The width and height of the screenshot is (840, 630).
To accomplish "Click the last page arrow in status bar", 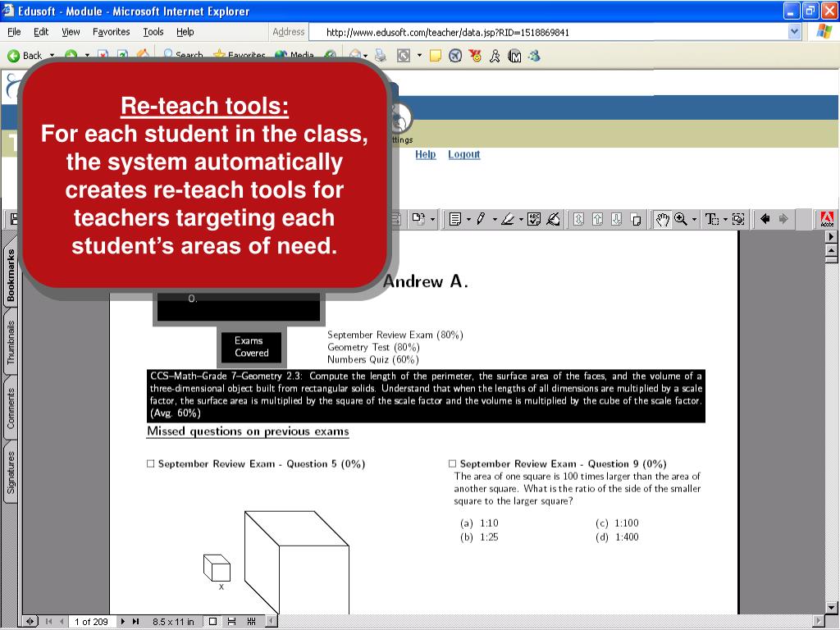I will 135,622.
